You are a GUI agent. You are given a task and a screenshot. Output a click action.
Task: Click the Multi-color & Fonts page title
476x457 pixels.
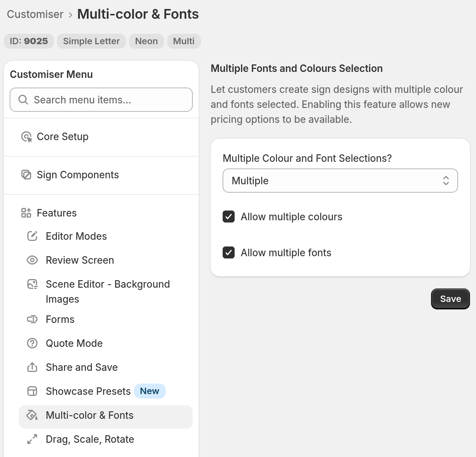click(x=138, y=14)
